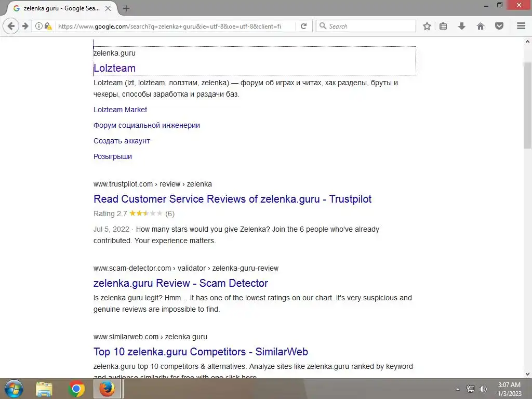The height and width of the screenshot is (399, 532).
Task: Open the site information icon
Action: coord(38,26)
